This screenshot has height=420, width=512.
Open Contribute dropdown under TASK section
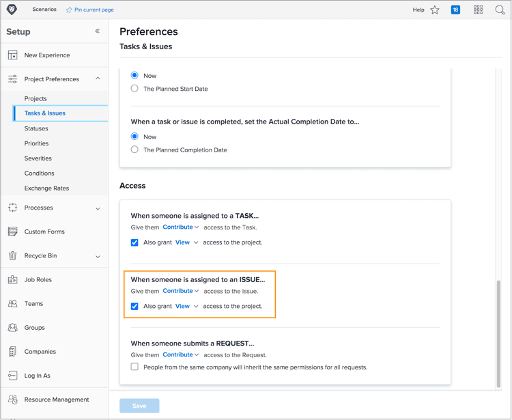(x=181, y=227)
